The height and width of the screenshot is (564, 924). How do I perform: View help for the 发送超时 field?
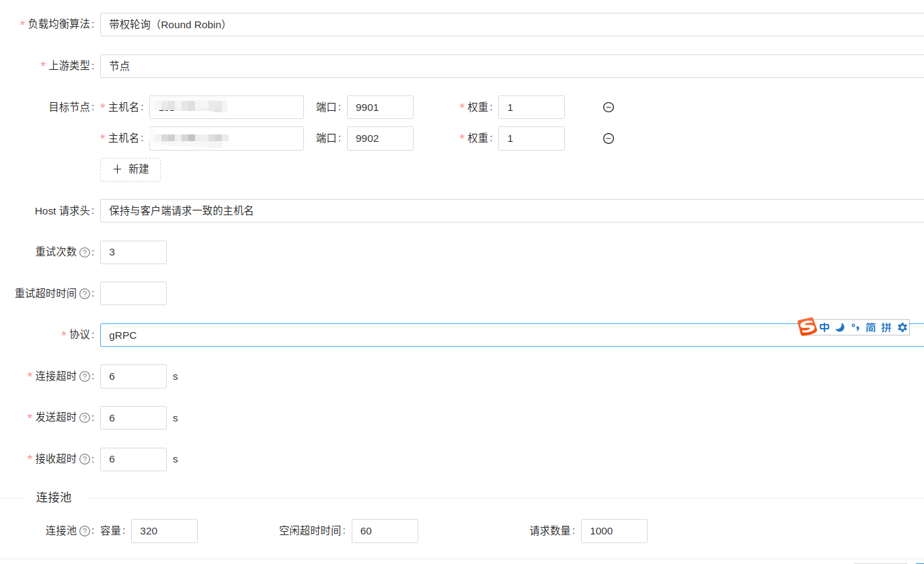point(84,417)
